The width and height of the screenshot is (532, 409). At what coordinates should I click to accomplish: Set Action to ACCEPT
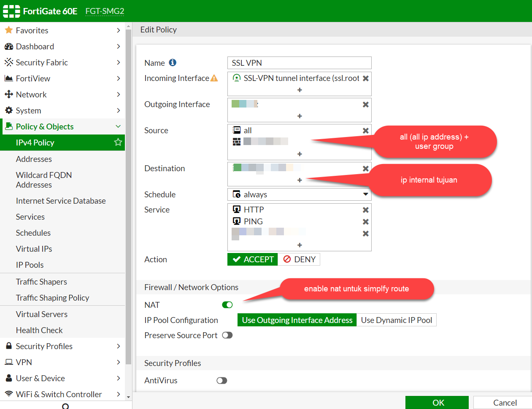click(253, 259)
